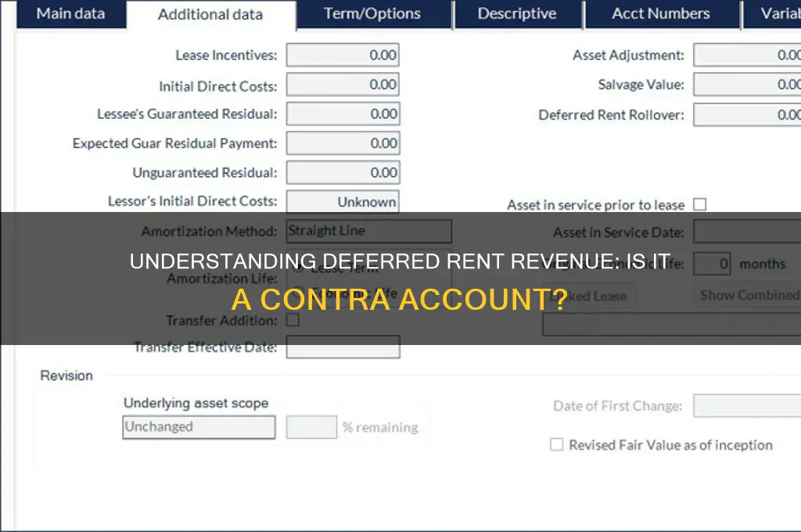The height and width of the screenshot is (532, 801).
Task: Go to the Acct Numbers tab
Action: coord(661,14)
